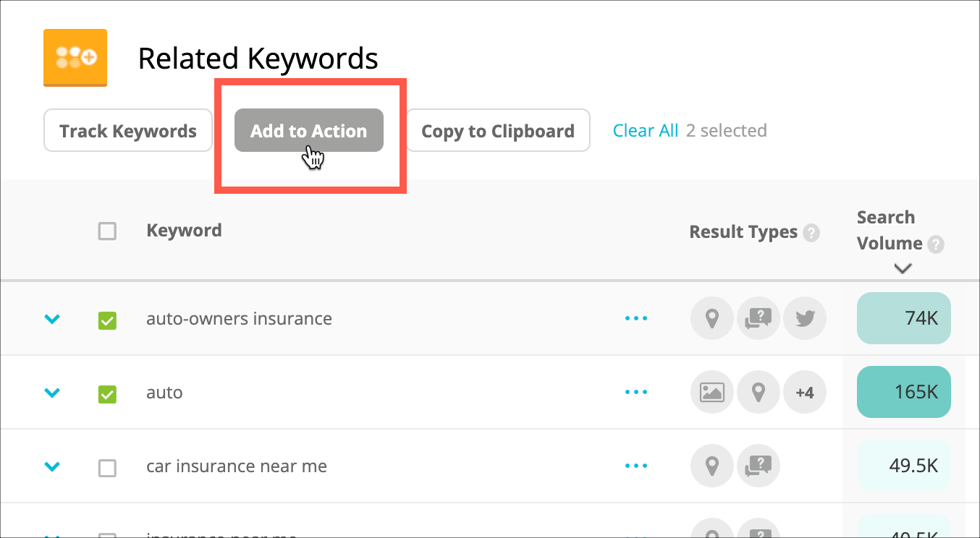The image size is (980, 538).
Task: Sort by Search Volume arrow
Action: click(903, 268)
